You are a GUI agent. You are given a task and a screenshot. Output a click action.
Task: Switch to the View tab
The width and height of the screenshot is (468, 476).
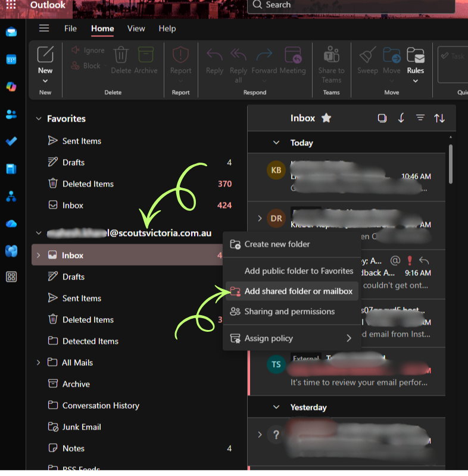[x=136, y=29]
